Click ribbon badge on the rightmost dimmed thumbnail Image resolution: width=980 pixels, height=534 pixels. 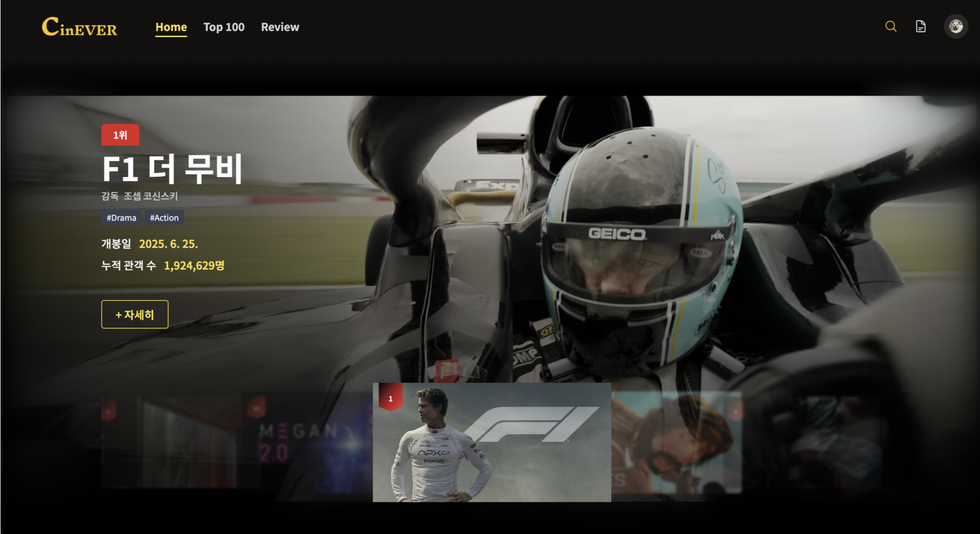click(736, 409)
